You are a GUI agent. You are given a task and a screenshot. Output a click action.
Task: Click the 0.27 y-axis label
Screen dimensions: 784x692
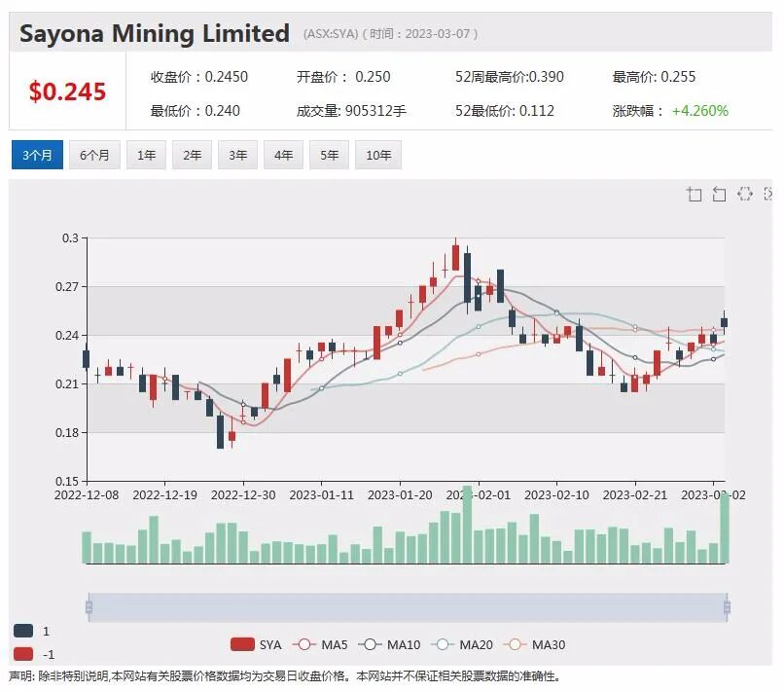click(67, 287)
